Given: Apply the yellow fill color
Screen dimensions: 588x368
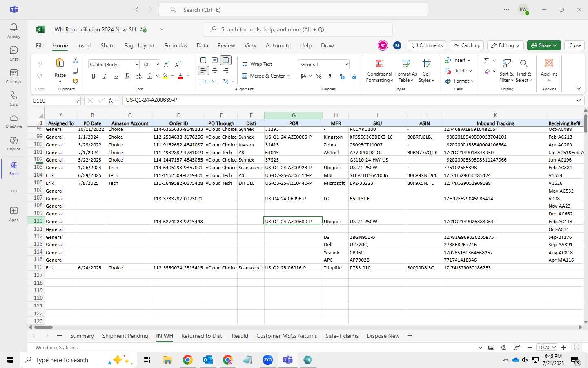Looking at the screenshot, I should [x=165, y=76].
